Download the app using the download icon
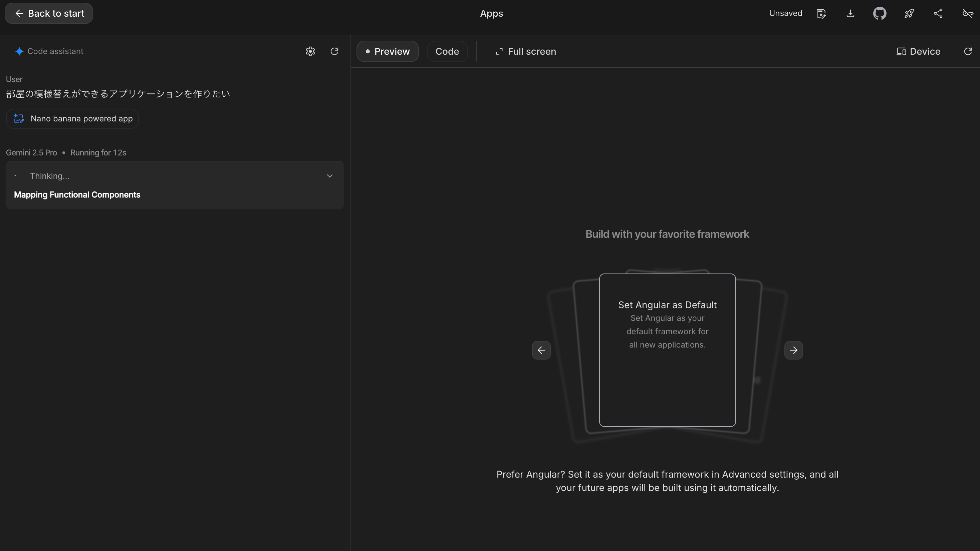Viewport: 980px width, 551px height. point(850,14)
